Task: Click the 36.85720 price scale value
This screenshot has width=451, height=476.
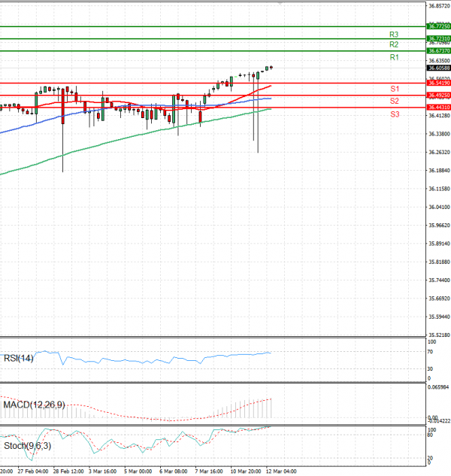Action: (439, 6)
